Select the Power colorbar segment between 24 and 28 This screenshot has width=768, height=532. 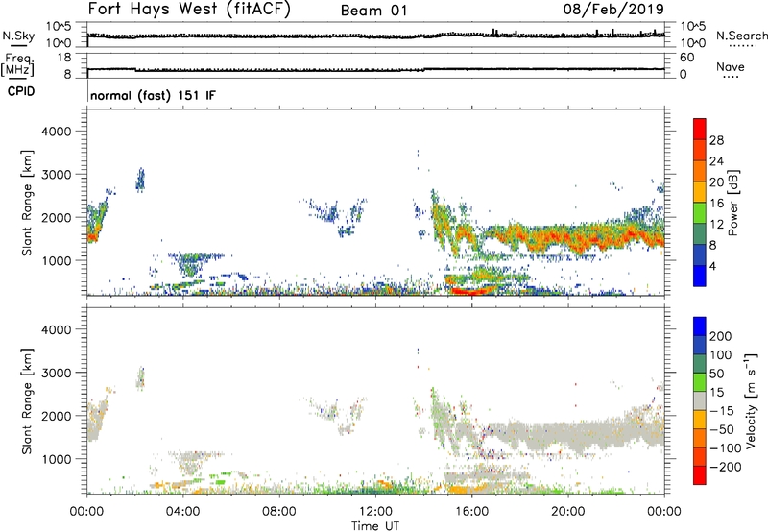(700, 150)
